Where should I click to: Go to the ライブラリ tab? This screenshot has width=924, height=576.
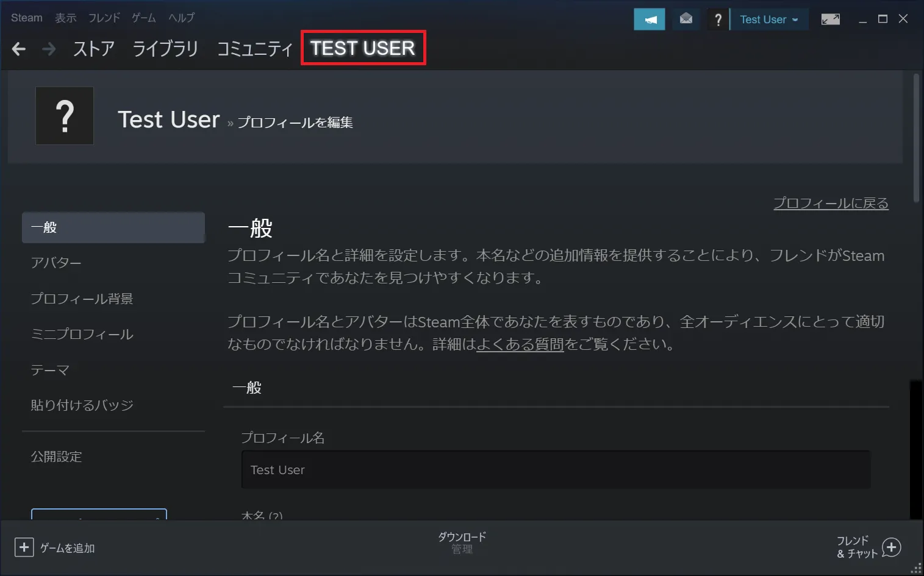166,48
